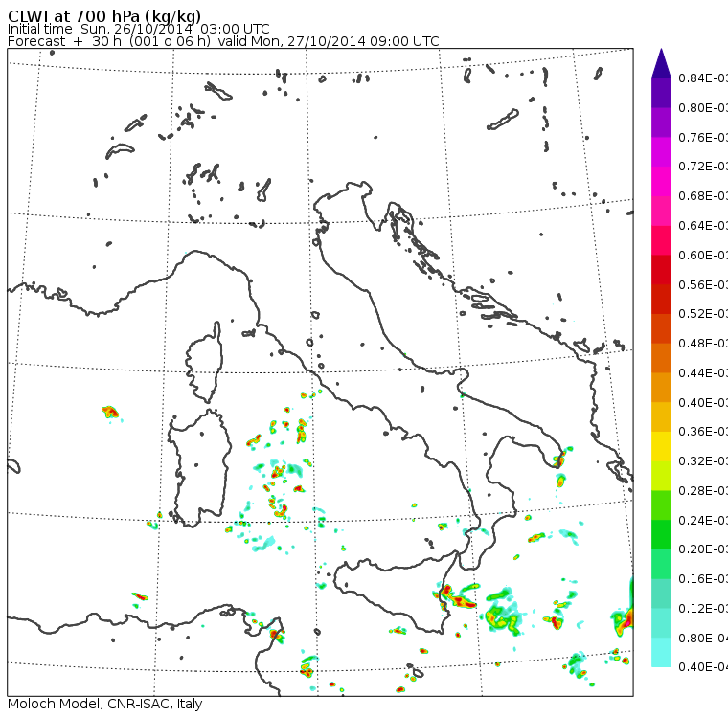The width and height of the screenshot is (728, 717).
Task: Click the 0.52E-03 colorbar label
Action: click(x=703, y=314)
